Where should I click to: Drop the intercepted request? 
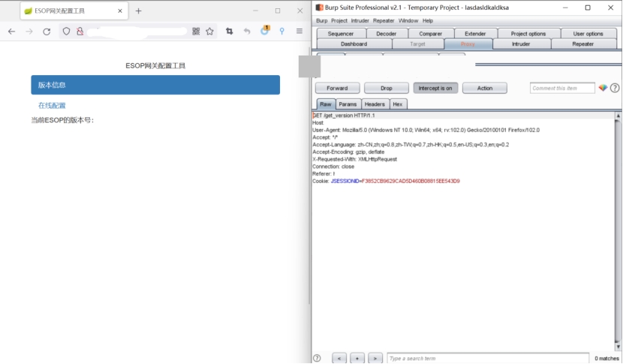(387, 89)
